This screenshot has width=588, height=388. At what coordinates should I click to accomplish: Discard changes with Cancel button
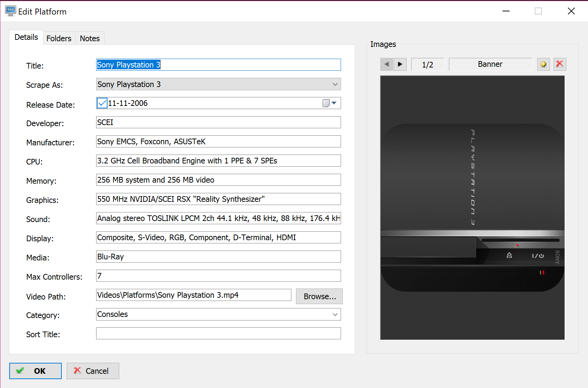click(93, 371)
